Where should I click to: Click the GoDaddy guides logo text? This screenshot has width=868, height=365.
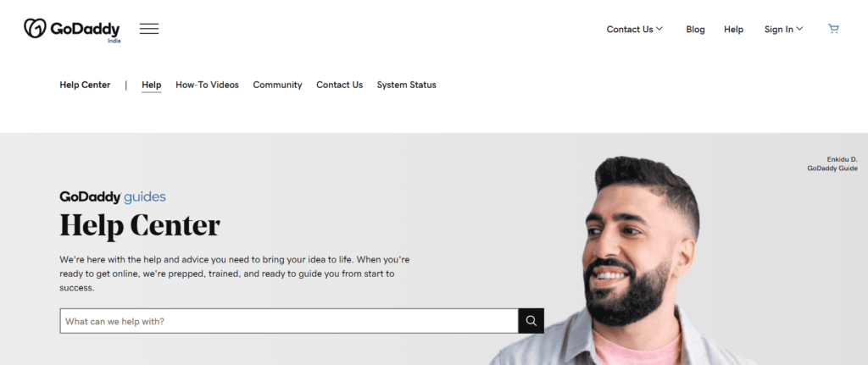[113, 196]
